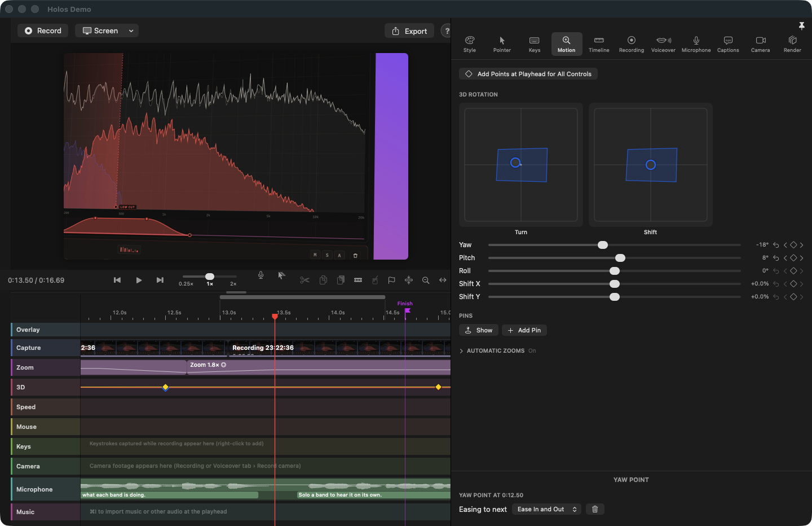Select the Timeline tab
Viewport: 812px width, 526px height.
599,44
